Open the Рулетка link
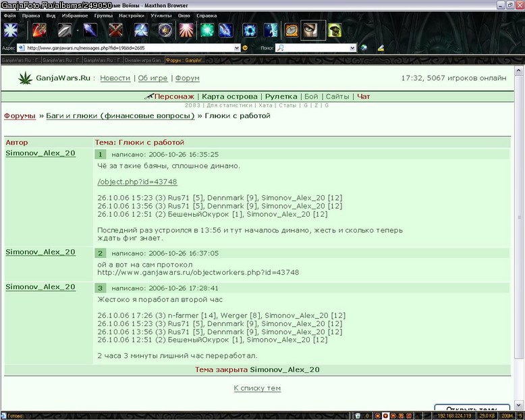Screen dimensions: 525x420 [x=281, y=97]
